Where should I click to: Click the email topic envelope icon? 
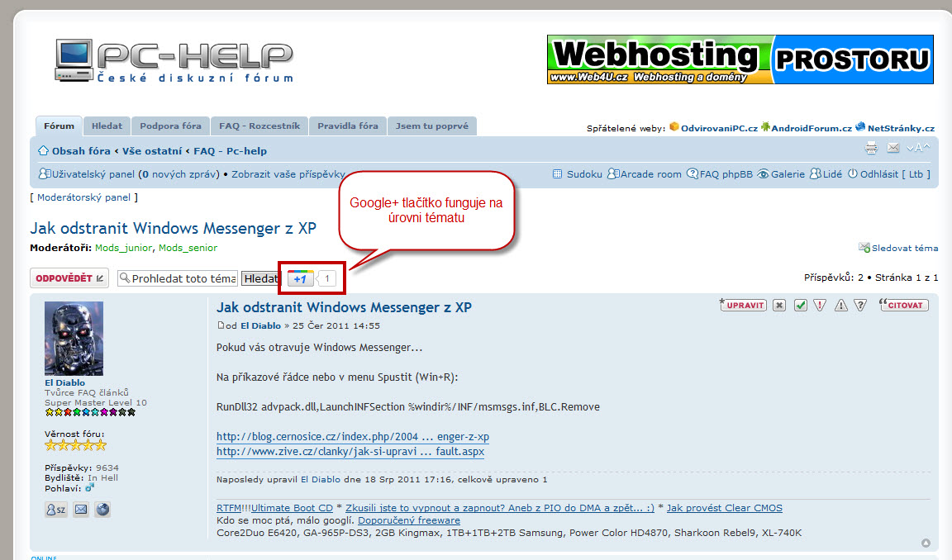[x=893, y=149]
